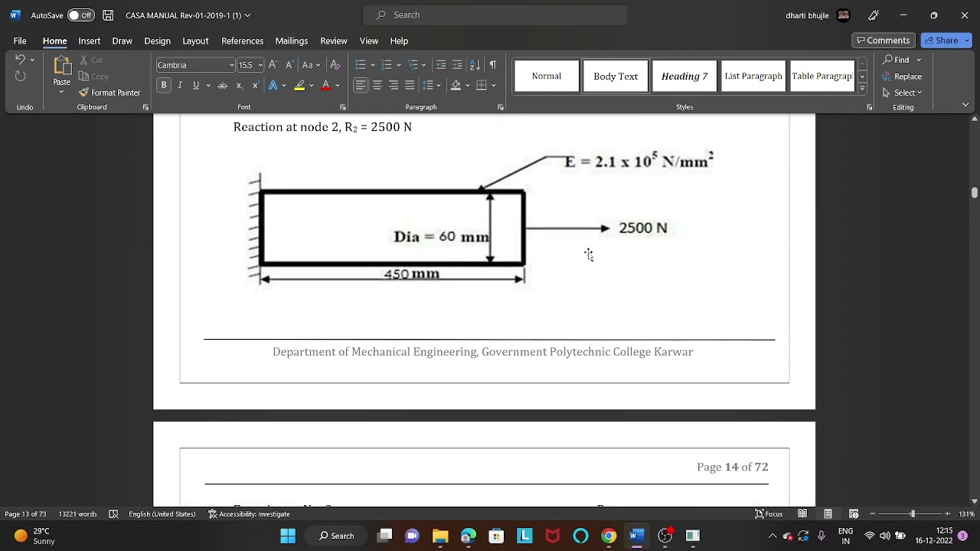This screenshot has width=980, height=551.
Task: Open the Layout tab
Action: [x=195, y=41]
